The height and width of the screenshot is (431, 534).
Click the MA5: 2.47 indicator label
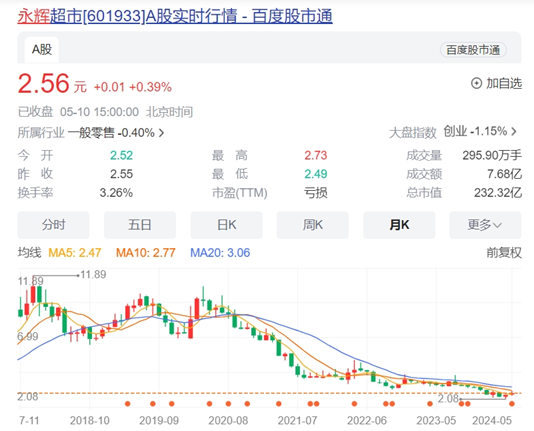tap(75, 253)
